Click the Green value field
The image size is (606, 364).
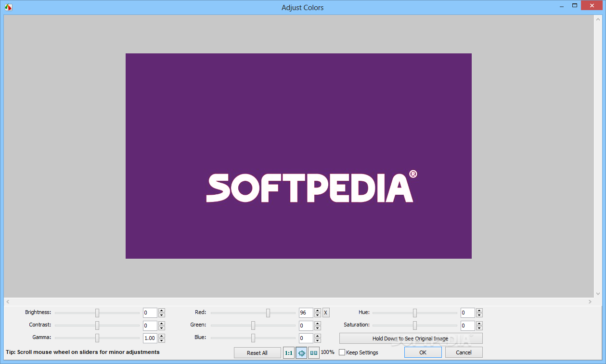[x=306, y=326]
